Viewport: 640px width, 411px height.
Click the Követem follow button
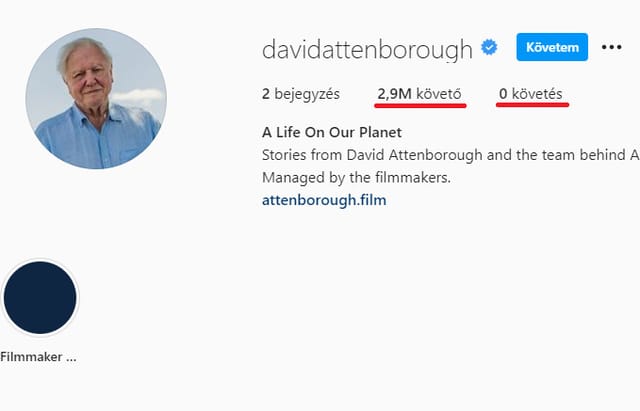pyautogui.click(x=552, y=47)
